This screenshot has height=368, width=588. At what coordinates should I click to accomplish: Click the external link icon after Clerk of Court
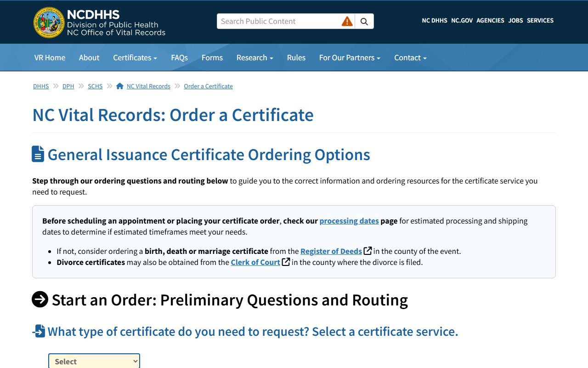(286, 262)
